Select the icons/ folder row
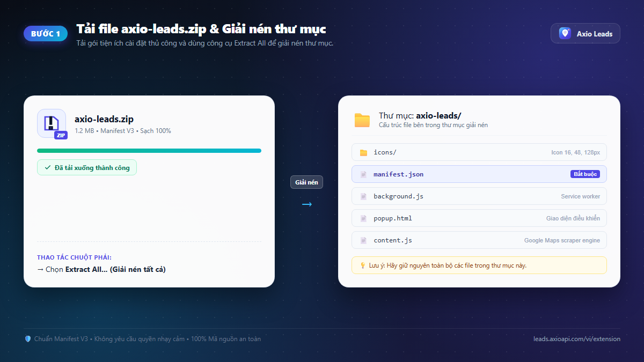The height and width of the screenshot is (362, 644). 479,152
